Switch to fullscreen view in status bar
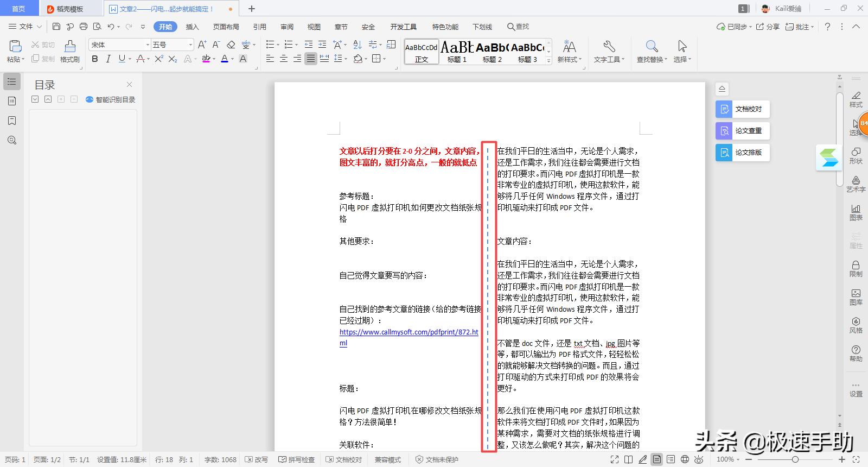This screenshot has height=467, width=868. [614, 459]
